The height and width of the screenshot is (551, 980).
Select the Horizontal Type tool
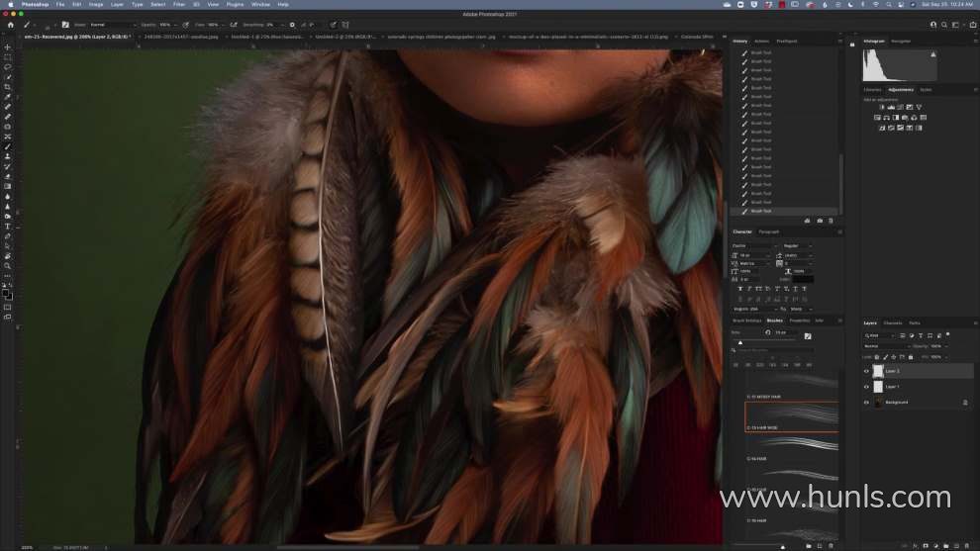coord(8,226)
